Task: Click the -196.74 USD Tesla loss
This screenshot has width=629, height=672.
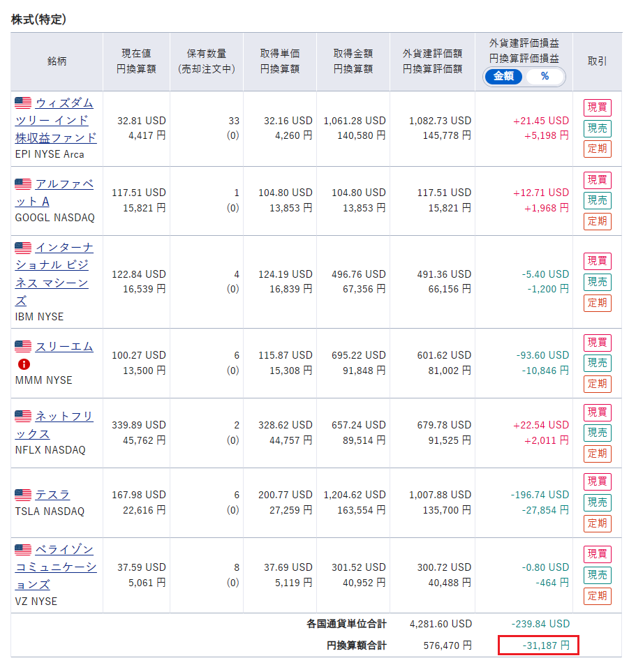Action: [540, 495]
